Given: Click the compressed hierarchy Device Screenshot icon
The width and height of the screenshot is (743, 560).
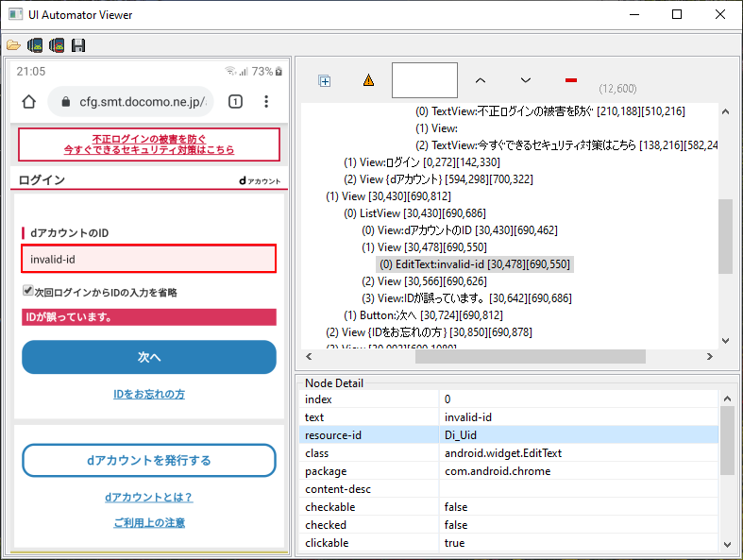Looking at the screenshot, I should click(x=57, y=45).
